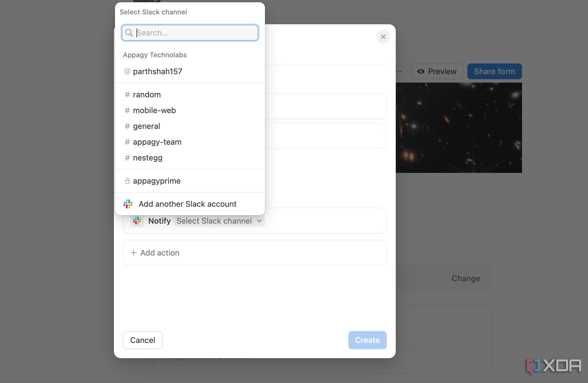Close the dialog with the X button
The image size is (588, 383).
pyautogui.click(x=383, y=37)
